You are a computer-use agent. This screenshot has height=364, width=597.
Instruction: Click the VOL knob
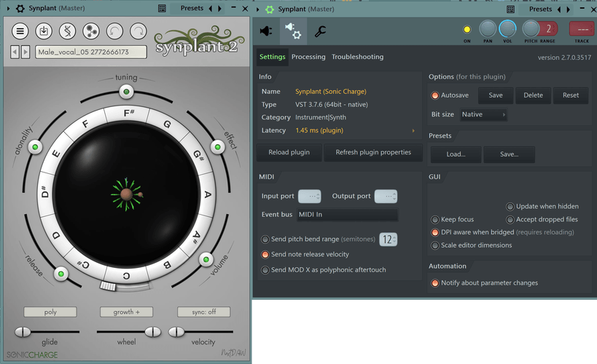pos(507,29)
